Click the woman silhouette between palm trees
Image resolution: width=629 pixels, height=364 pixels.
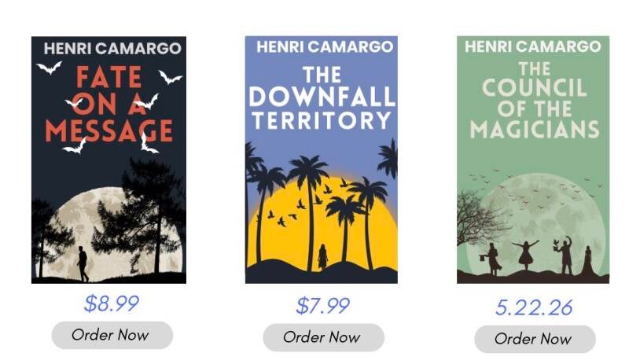coord(322,257)
